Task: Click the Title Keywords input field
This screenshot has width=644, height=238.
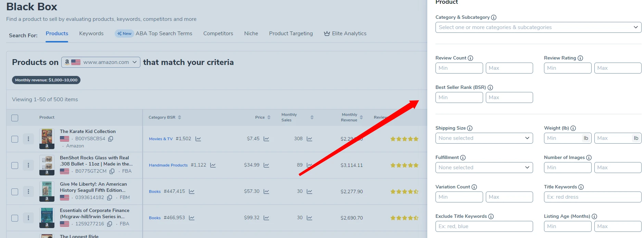Action: tap(592, 197)
